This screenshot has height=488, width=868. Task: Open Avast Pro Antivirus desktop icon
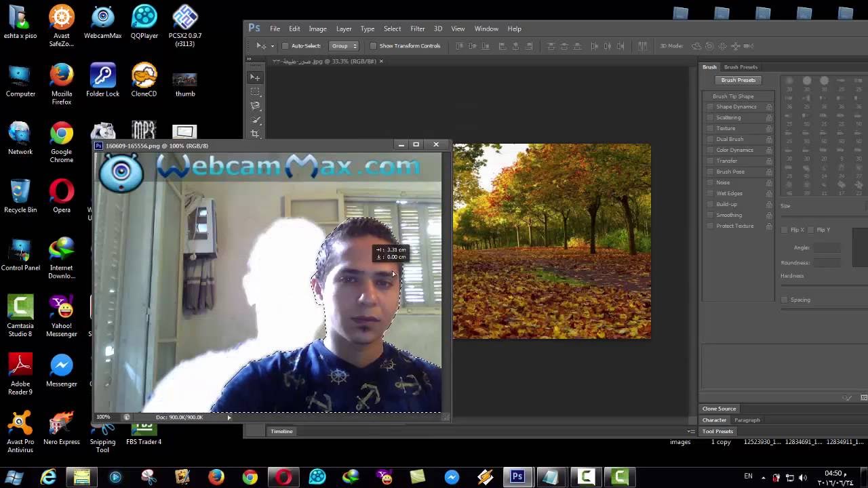click(x=20, y=432)
